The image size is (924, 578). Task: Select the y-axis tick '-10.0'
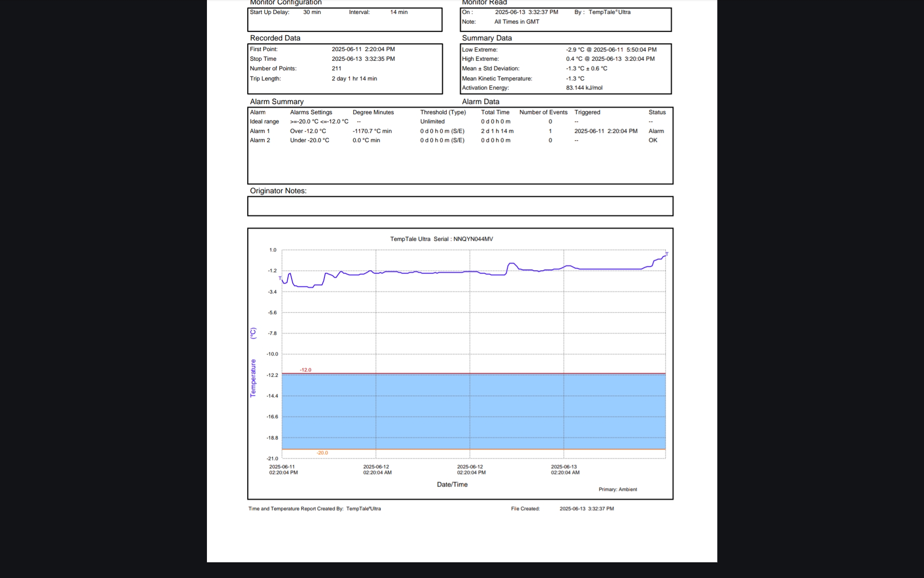272,354
